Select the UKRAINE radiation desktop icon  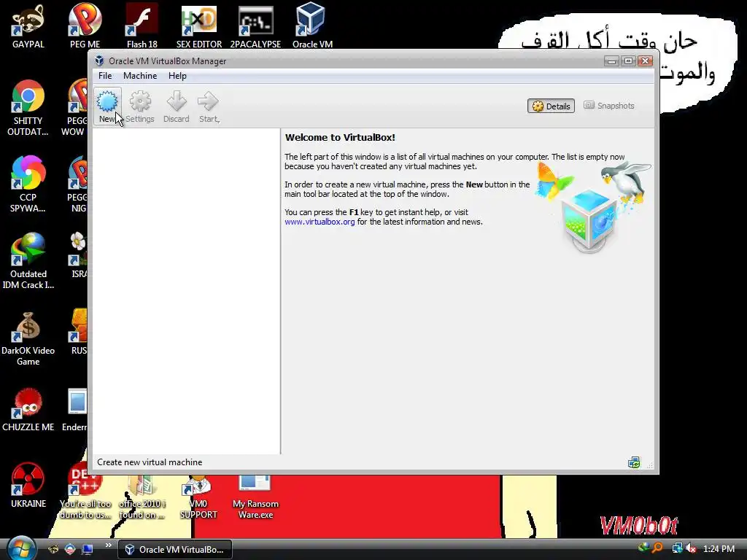(28, 486)
